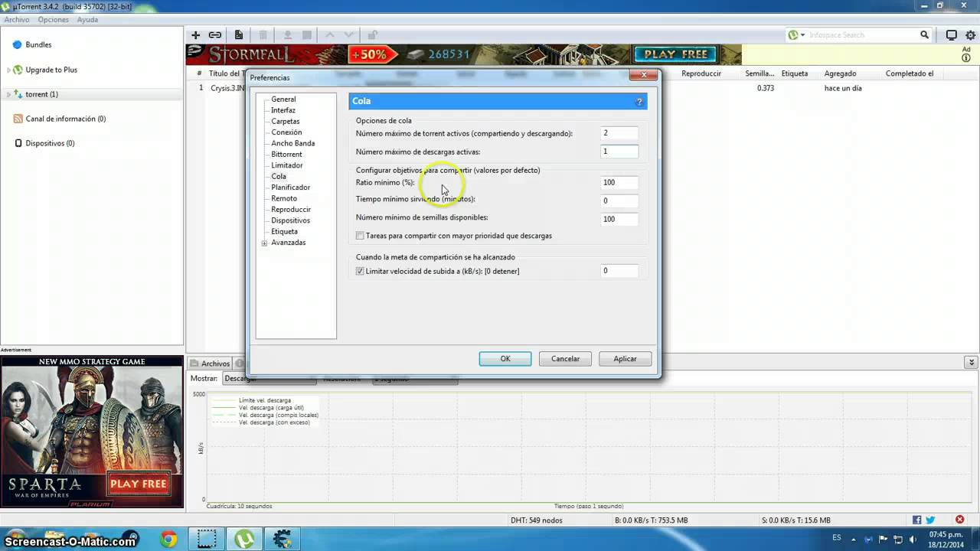The width and height of the screenshot is (980, 551).
Task: Click the Tiempo mínimo sirviendo field
Action: tap(619, 201)
